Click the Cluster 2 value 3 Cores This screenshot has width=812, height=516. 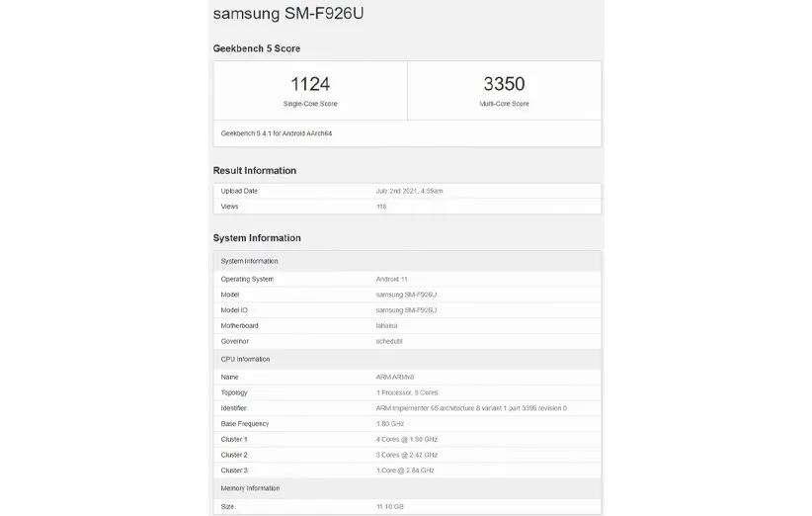pyautogui.click(x=407, y=456)
